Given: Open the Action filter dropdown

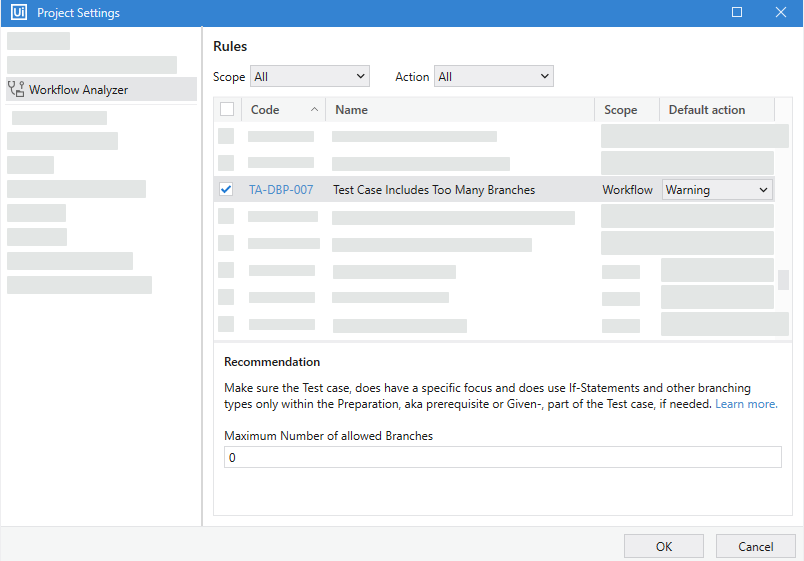Looking at the screenshot, I should tap(493, 77).
